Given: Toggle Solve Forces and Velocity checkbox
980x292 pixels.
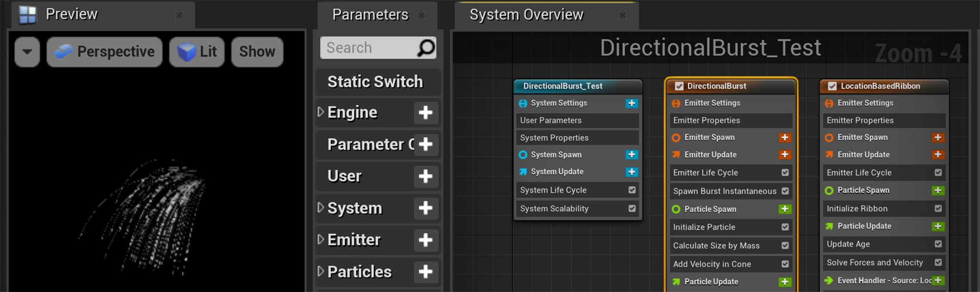Looking at the screenshot, I should 938,262.
